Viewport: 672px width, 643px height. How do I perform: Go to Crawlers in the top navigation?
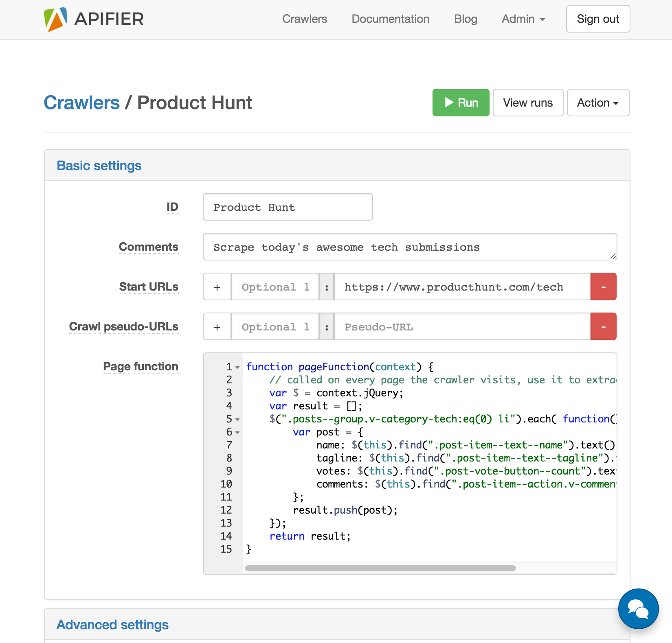point(305,19)
